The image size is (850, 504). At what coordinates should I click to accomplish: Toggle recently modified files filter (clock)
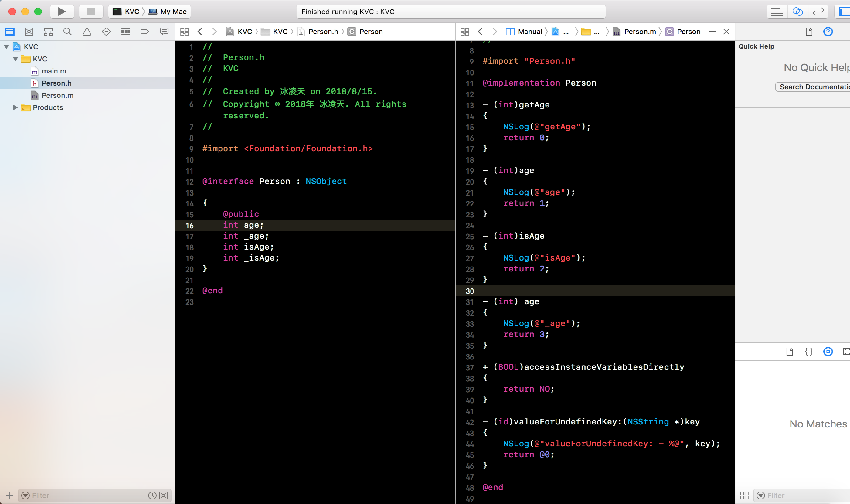pyautogui.click(x=152, y=495)
